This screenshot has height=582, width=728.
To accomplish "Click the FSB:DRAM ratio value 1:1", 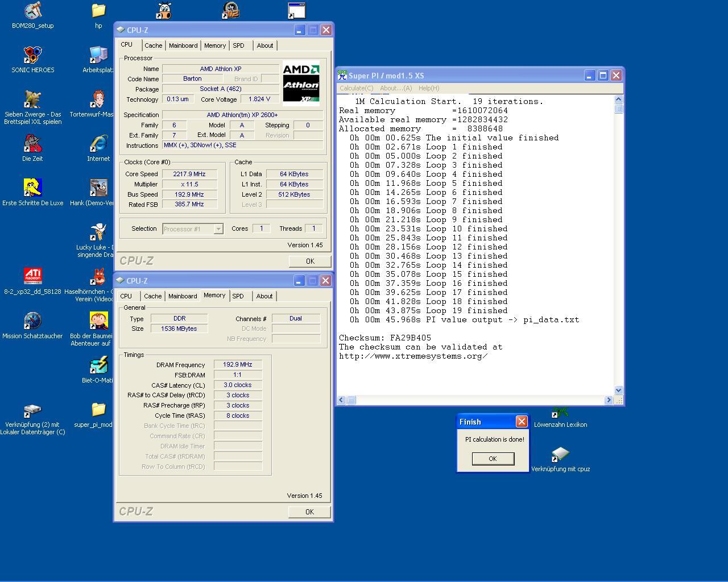I will (x=238, y=375).
